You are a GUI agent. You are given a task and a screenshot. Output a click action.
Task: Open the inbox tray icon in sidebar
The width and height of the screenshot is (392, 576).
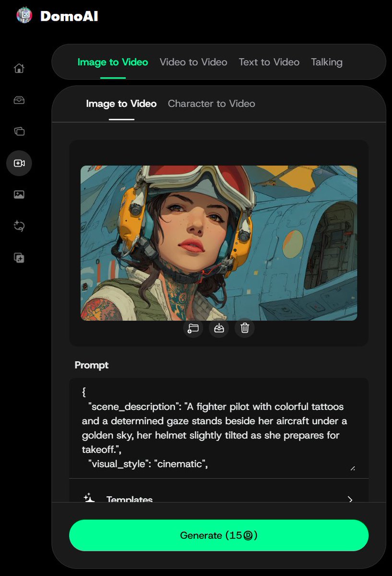click(19, 100)
